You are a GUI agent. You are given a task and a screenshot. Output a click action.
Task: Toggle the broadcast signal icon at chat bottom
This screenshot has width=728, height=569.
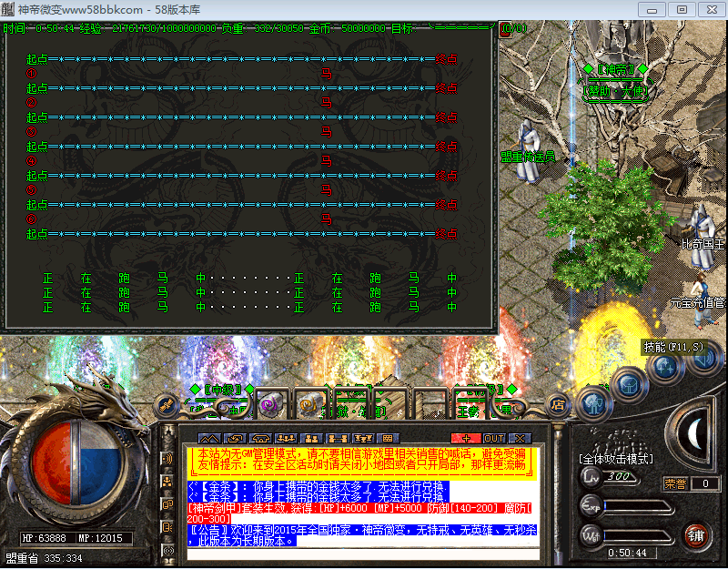pos(167,551)
